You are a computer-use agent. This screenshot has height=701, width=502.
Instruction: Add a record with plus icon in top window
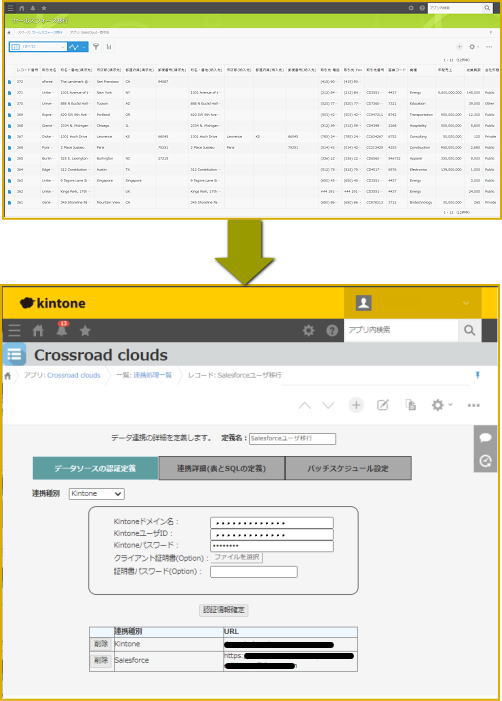pyautogui.click(x=459, y=46)
